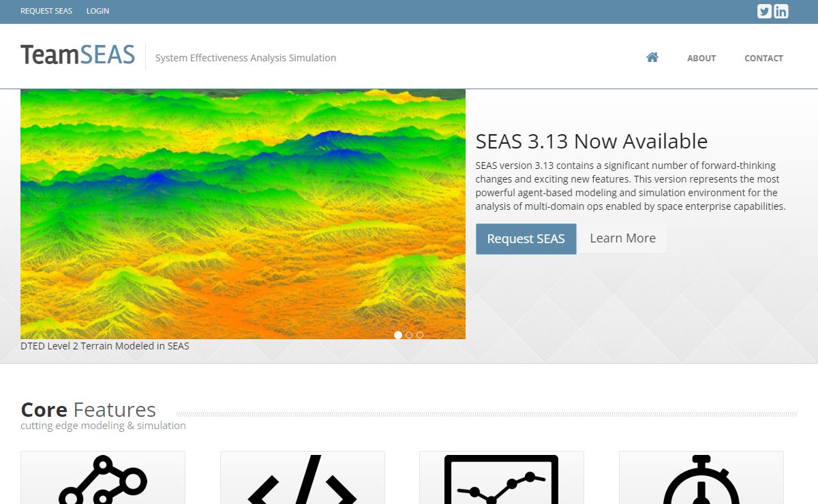Screen dimensions: 818x504
Task: Click the TeamSEAS logo
Action: [78, 54]
